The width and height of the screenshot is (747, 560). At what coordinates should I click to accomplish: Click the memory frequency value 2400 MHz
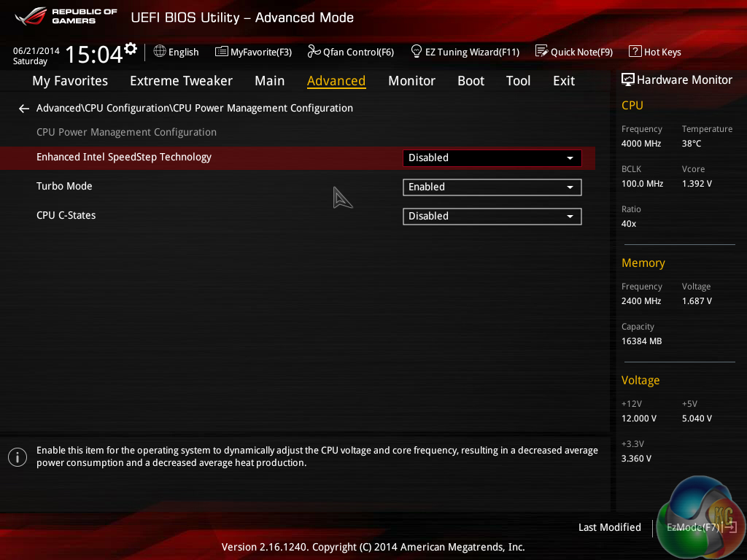pyautogui.click(x=641, y=301)
